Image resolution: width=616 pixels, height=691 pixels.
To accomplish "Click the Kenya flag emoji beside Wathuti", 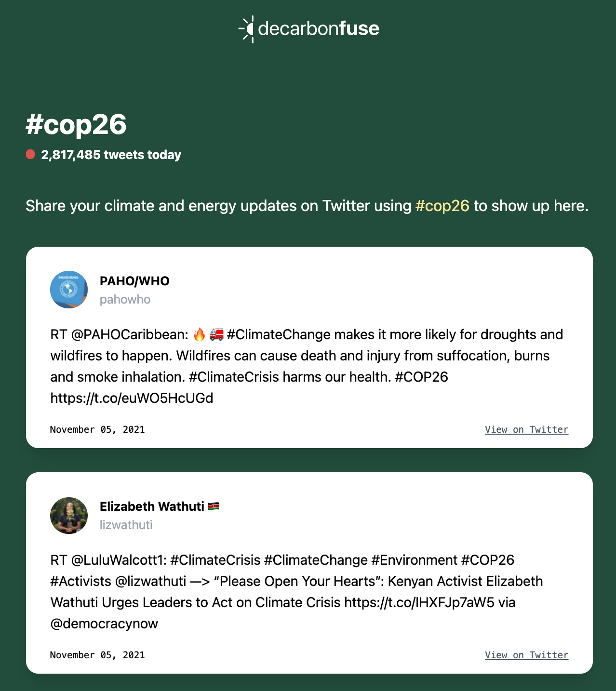I will (214, 506).
